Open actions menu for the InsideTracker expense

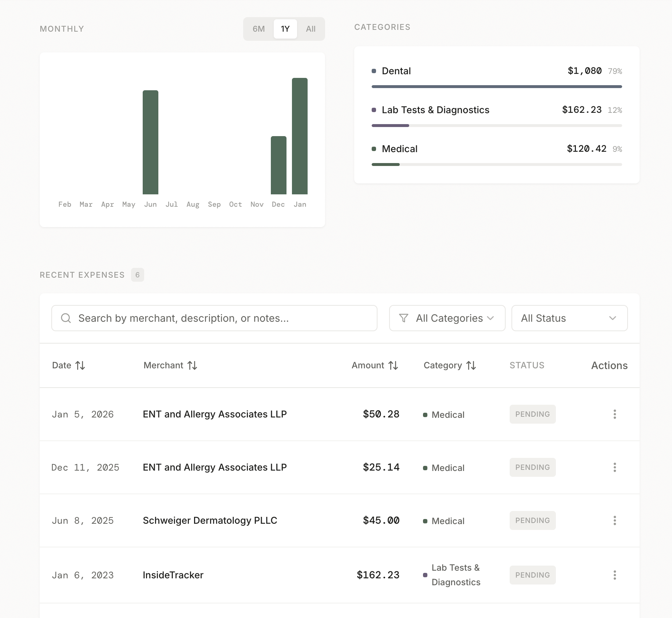click(614, 575)
